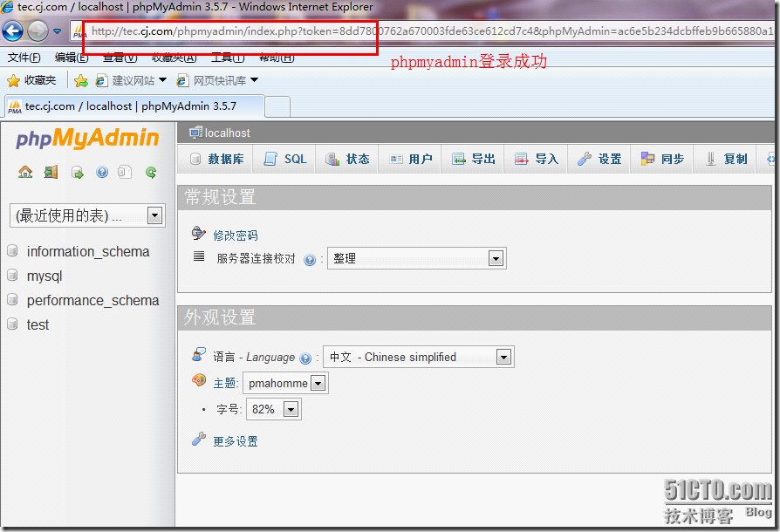Open the 状态 tab
Screen dimensions: 780x532
[346, 159]
